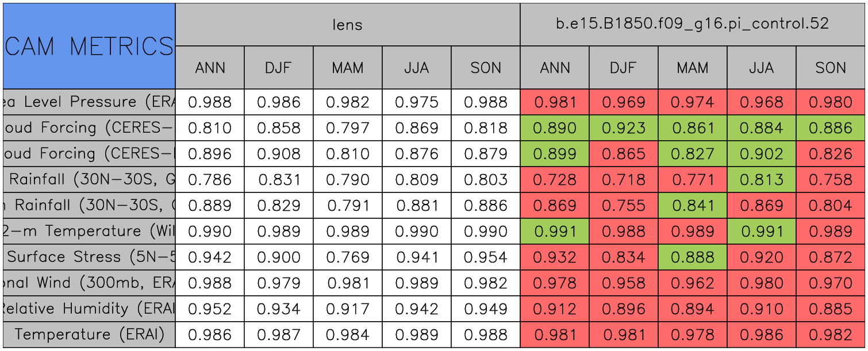Viewport: 868px width, 351px height.
Task: Select the white 0.831 value cell
Action: [x=279, y=180]
